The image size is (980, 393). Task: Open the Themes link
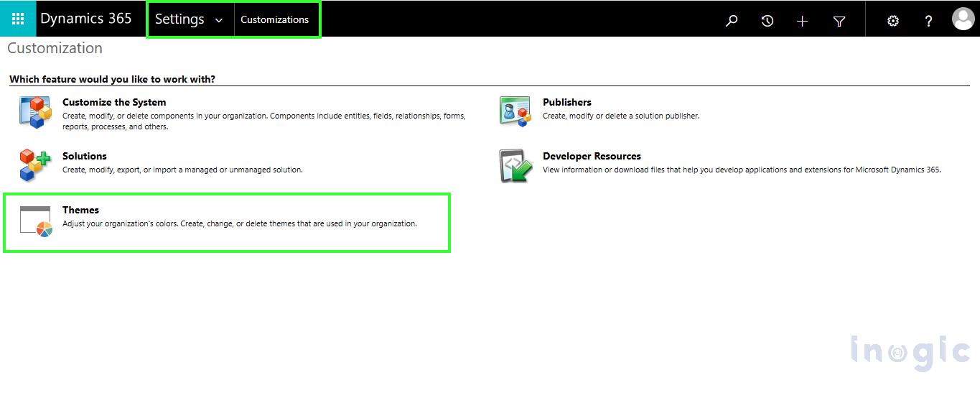(x=80, y=210)
